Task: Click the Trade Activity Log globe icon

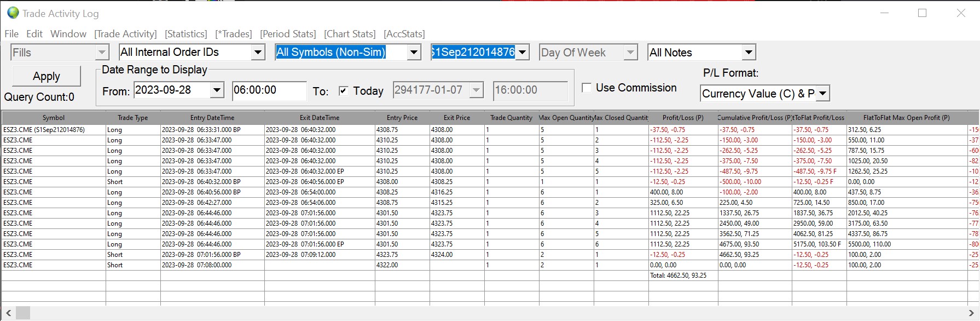Action: click(x=13, y=13)
